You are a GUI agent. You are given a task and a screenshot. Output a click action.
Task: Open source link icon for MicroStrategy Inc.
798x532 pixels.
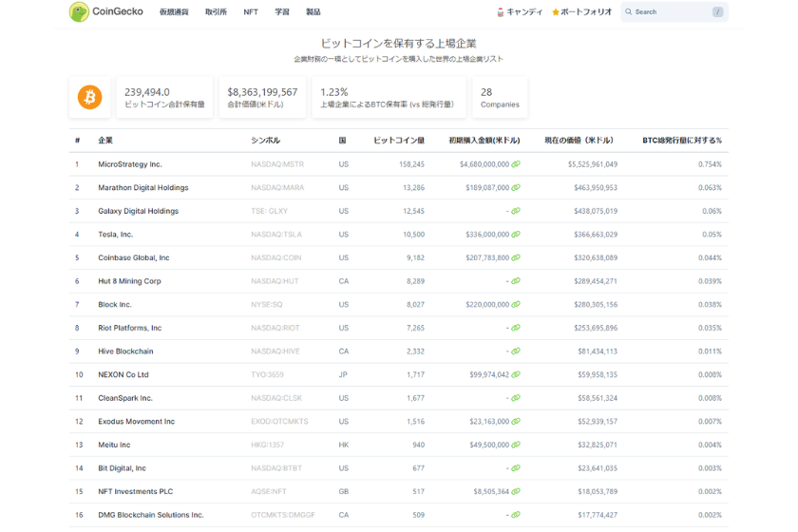point(516,164)
